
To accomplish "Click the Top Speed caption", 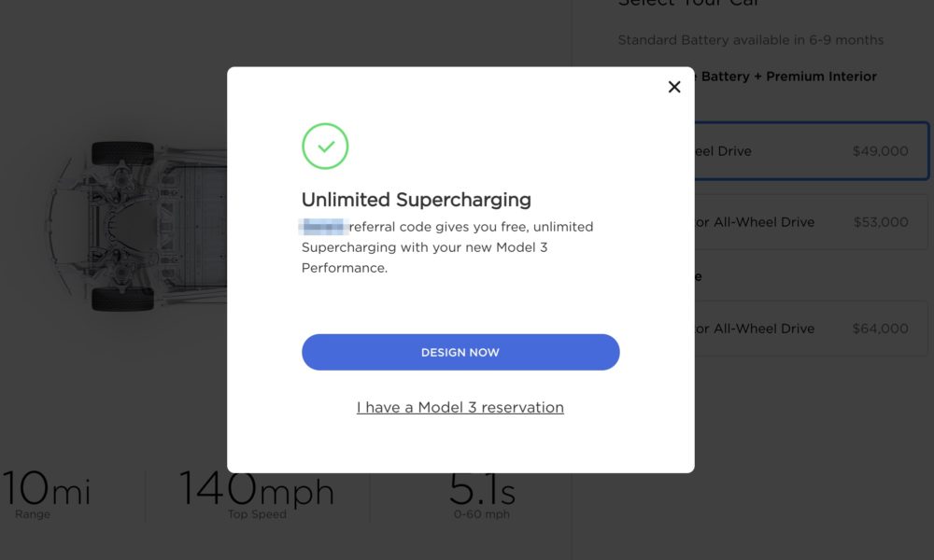I will (x=257, y=514).
